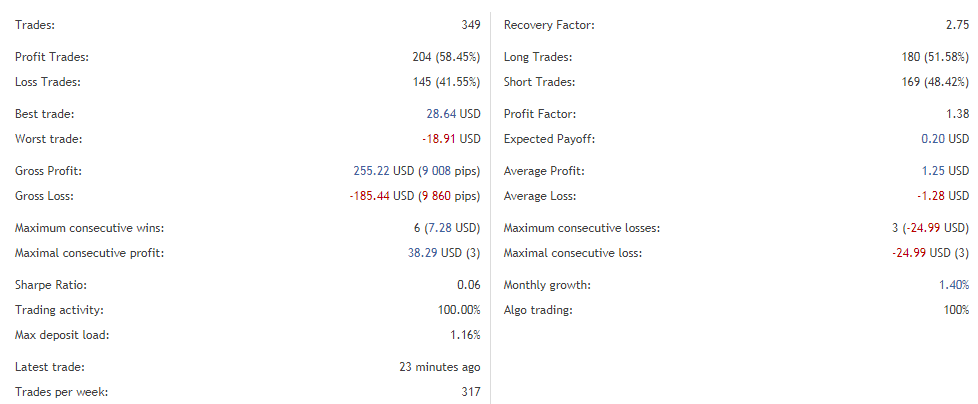Click the Best trade value 28.64 USD
Screen dimensions: 978x404
[453, 114]
